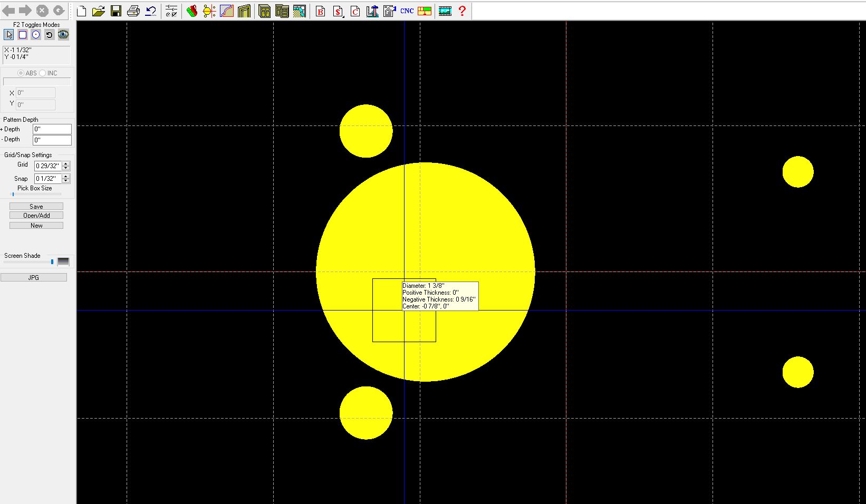This screenshot has width=866, height=504.
Task: Click the red B report icon
Action: pos(320,11)
